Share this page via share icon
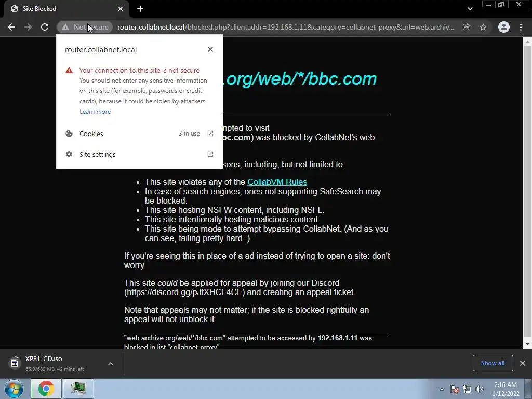Image resolution: width=532 pixels, height=399 pixels. [x=467, y=27]
